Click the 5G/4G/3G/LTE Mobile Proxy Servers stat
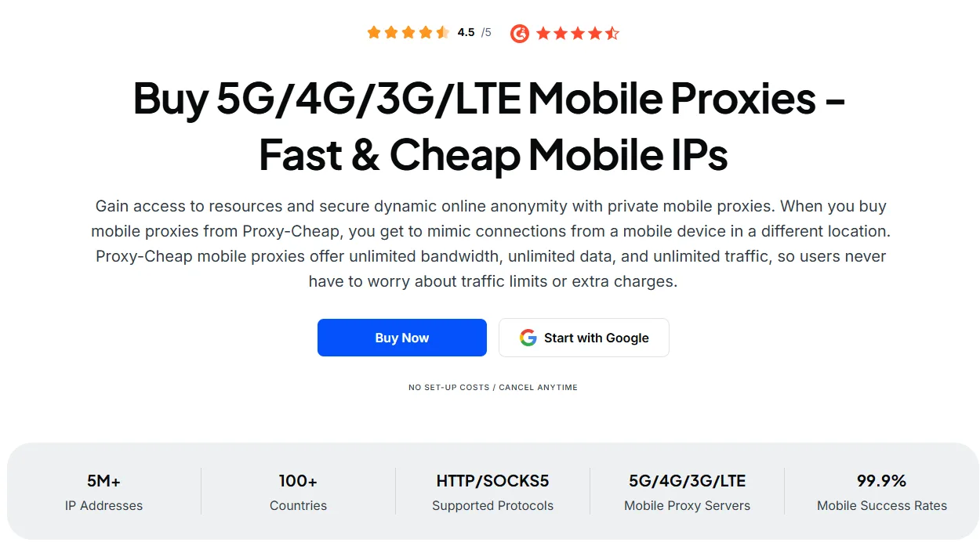The width and height of the screenshot is (980, 546). click(687, 492)
